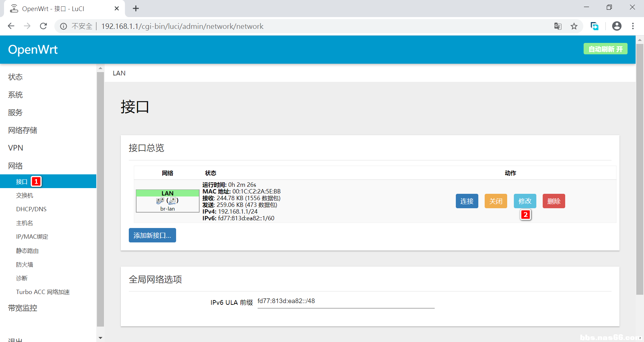Expand the VPN menu
644x342 pixels.
point(16,148)
